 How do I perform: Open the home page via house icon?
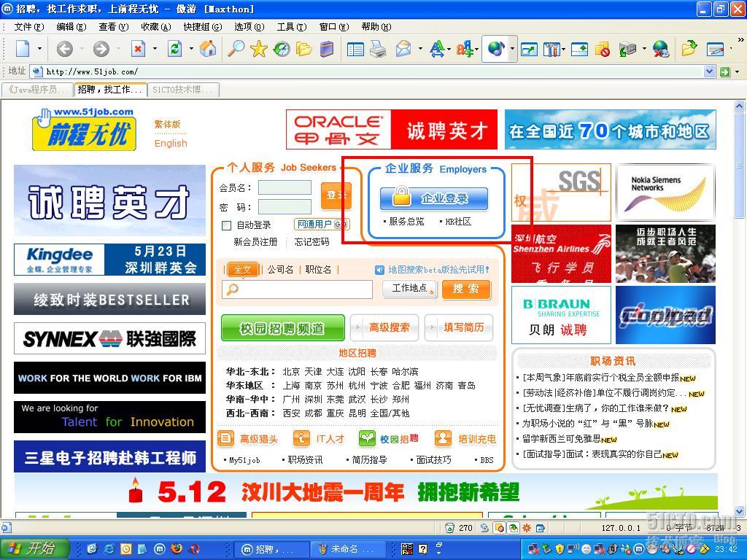(x=208, y=49)
